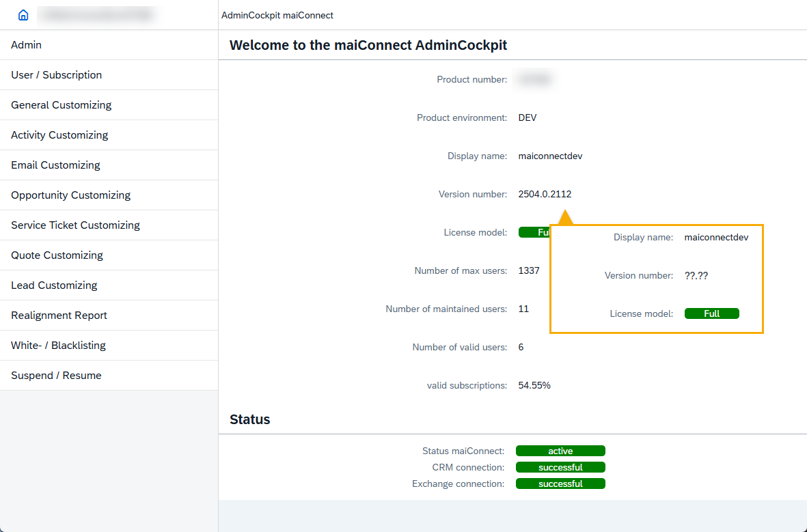Open the Admin menu item
The image size is (807, 532).
[27, 45]
